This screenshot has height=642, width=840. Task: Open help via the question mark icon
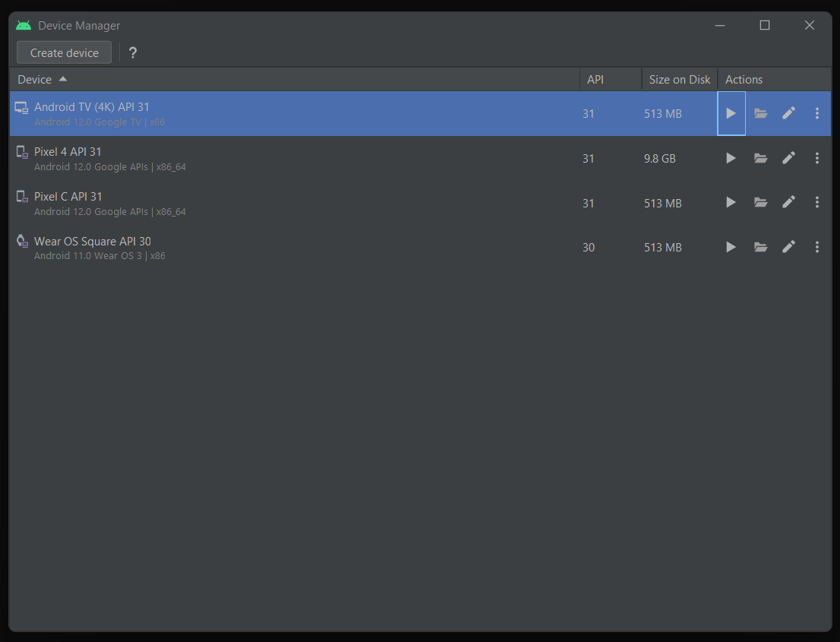[x=133, y=52]
